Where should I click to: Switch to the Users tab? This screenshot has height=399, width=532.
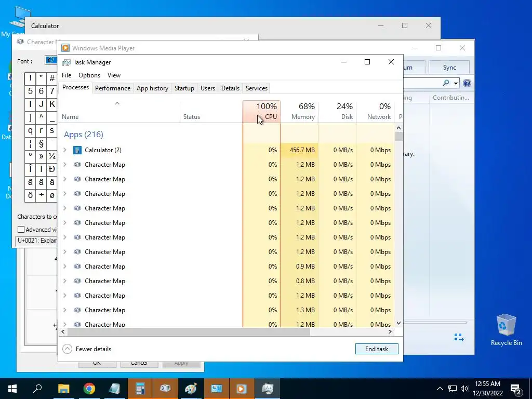click(x=208, y=88)
